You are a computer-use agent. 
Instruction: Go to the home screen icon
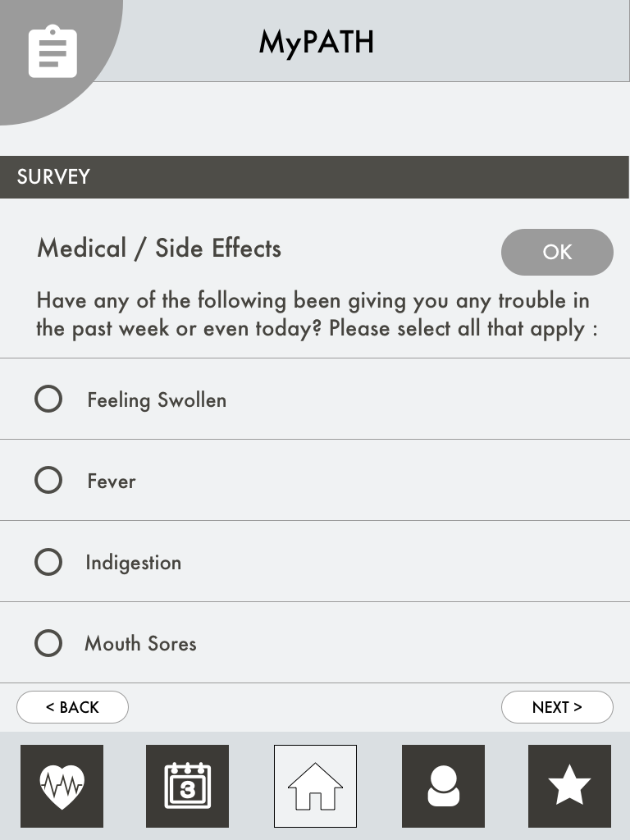(315, 786)
